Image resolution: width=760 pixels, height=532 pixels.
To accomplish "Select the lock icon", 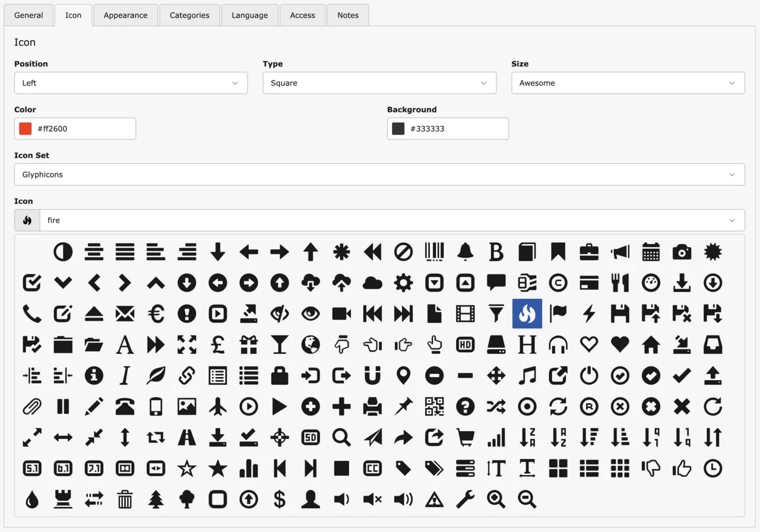I will pyautogui.click(x=280, y=375).
